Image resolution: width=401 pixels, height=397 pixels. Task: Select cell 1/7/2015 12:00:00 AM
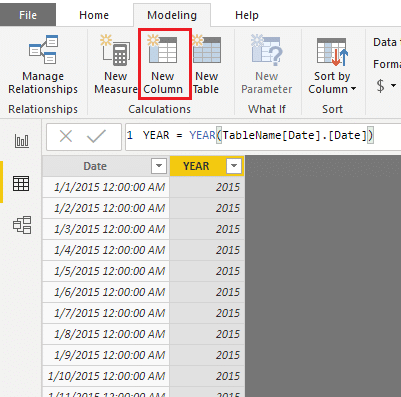coord(106,313)
